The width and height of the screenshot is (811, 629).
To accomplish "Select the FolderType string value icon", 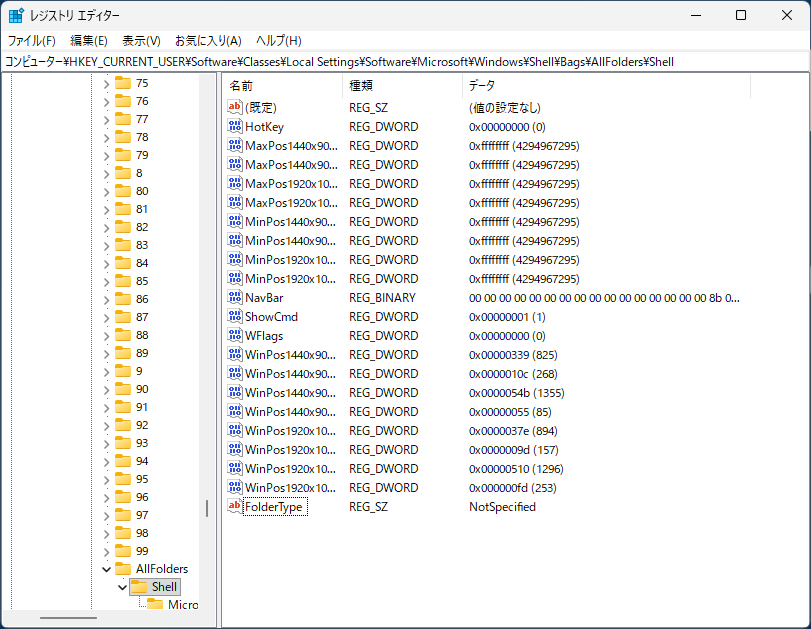I will point(235,507).
